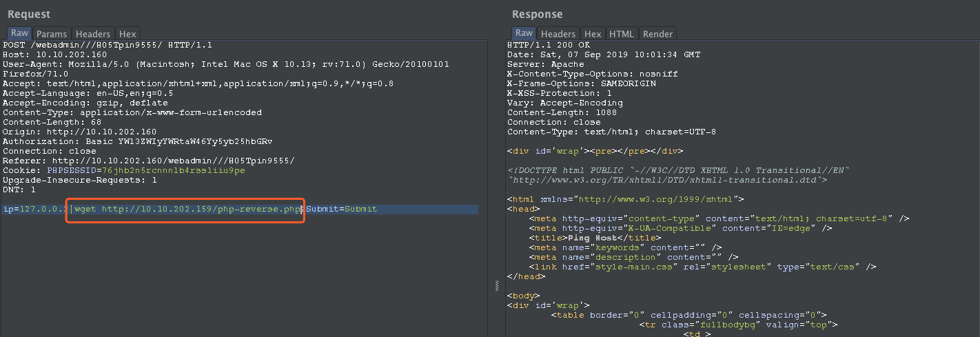The image size is (980, 337).
Task: Click the splitter handle between Request and Response
Action: click(498, 285)
